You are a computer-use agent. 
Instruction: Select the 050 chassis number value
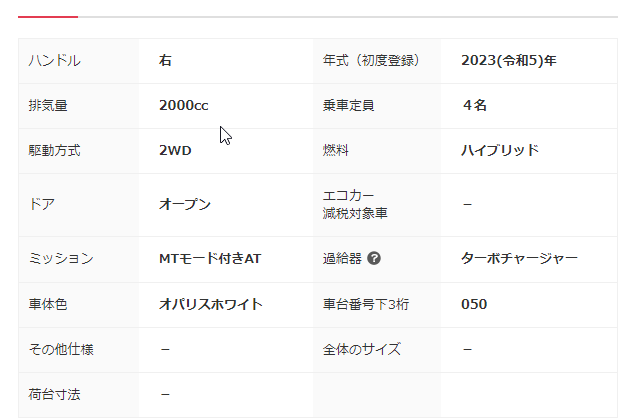[x=475, y=304]
